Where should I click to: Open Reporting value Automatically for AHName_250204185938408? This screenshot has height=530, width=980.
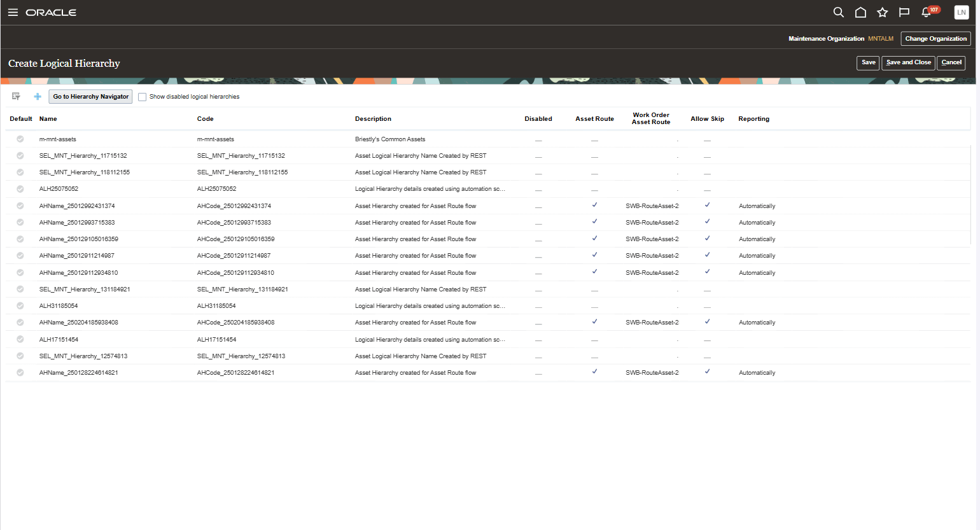click(x=757, y=322)
